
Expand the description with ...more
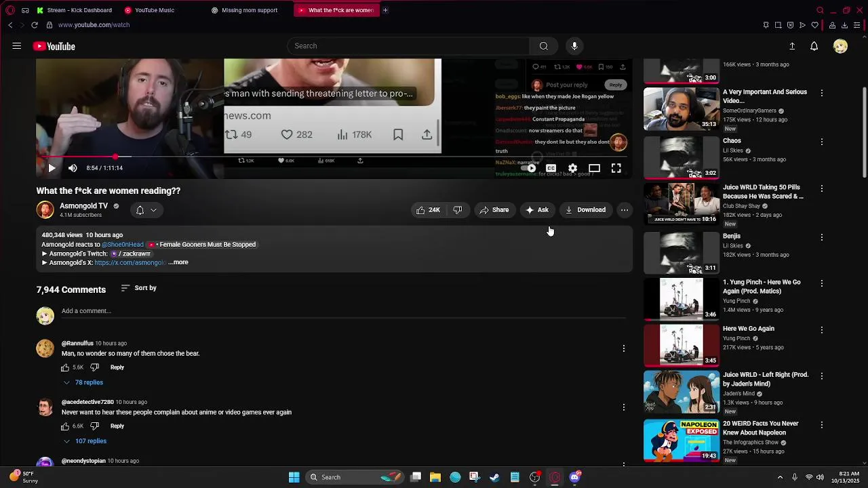coord(178,262)
